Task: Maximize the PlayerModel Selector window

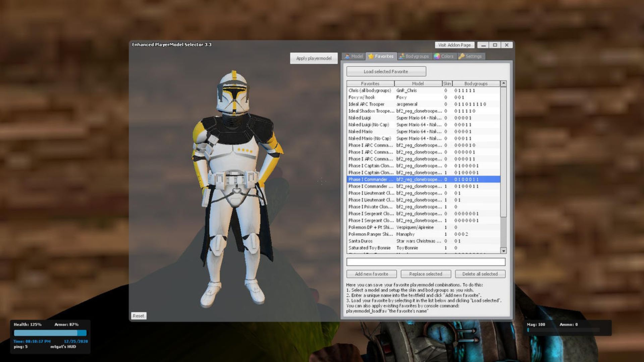Action: (495, 45)
